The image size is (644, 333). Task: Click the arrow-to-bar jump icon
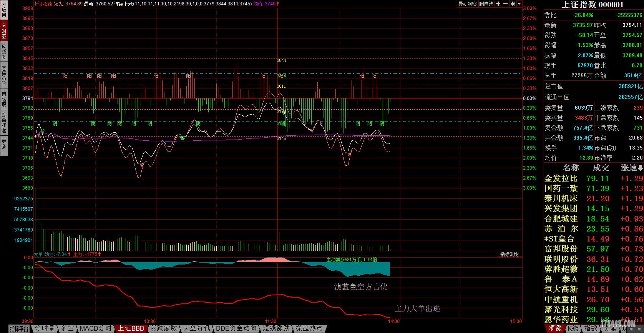[513, 4]
